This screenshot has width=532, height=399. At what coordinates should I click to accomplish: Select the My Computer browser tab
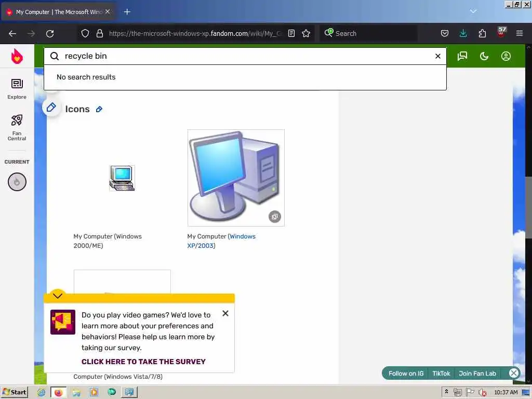[58, 12]
